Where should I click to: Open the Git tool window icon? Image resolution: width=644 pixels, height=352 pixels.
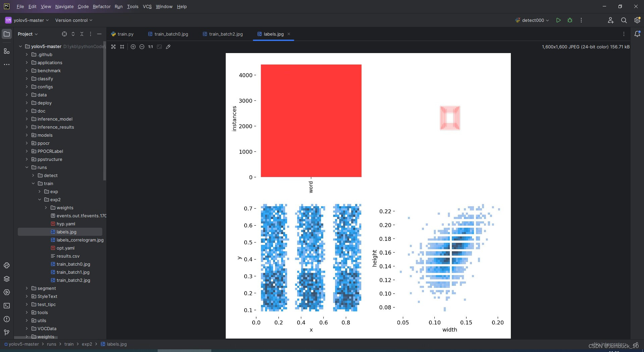click(x=7, y=333)
